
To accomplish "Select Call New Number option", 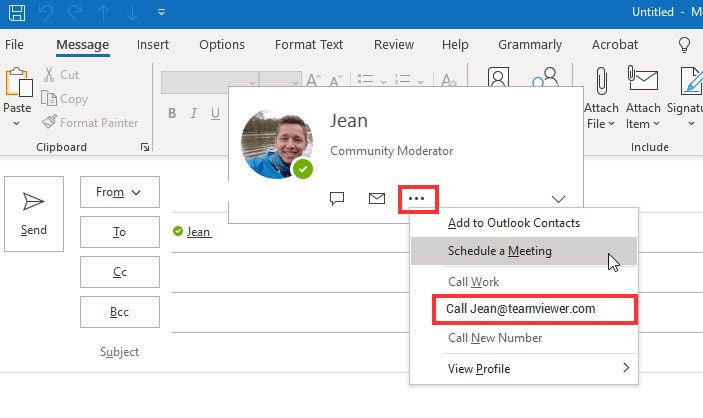I will tap(524, 338).
